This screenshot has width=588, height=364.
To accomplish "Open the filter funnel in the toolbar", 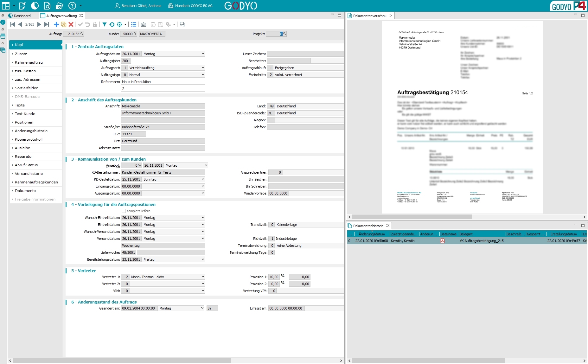I will (104, 24).
